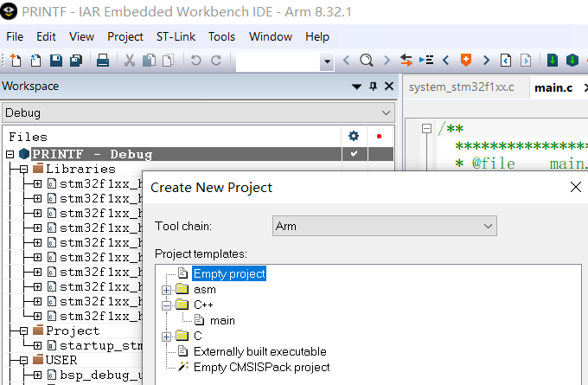Select the main template under C++
Screen dimensions: 588x385
pyautogui.click(x=222, y=321)
